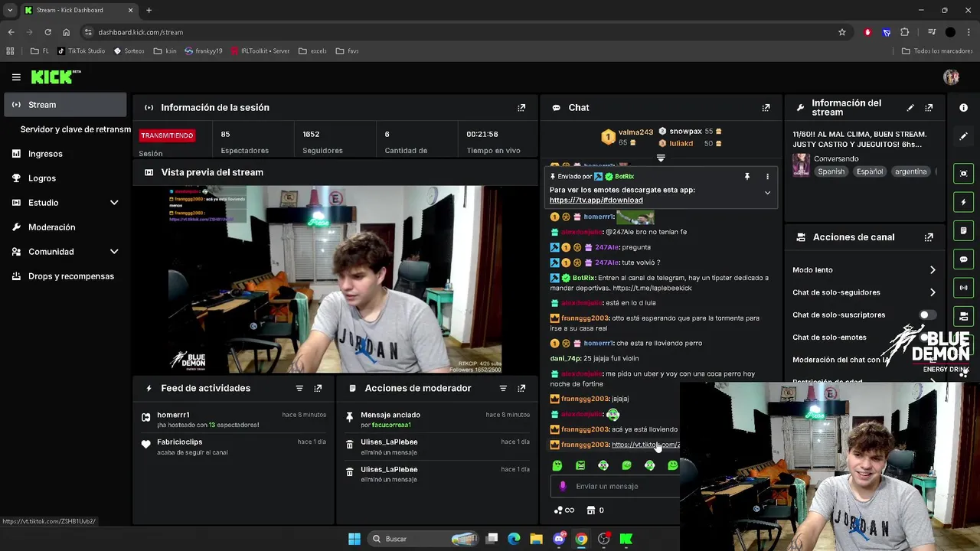Toggle Chat de solo-suscriptores switch
This screenshot has height=551, width=980.
(927, 315)
